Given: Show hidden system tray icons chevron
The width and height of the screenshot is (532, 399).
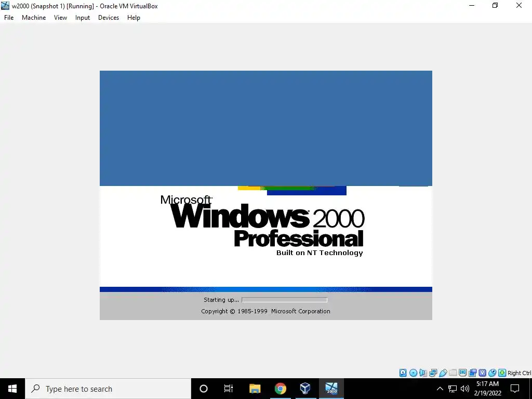Looking at the screenshot, I should (x=440, y=389).
